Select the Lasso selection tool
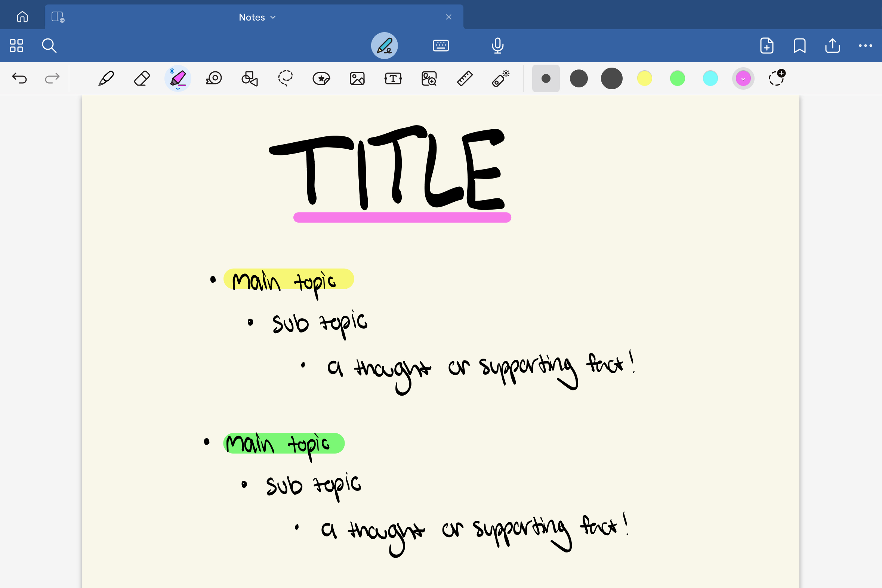Viewport: 882px width, 588px height. coord(285,79)
